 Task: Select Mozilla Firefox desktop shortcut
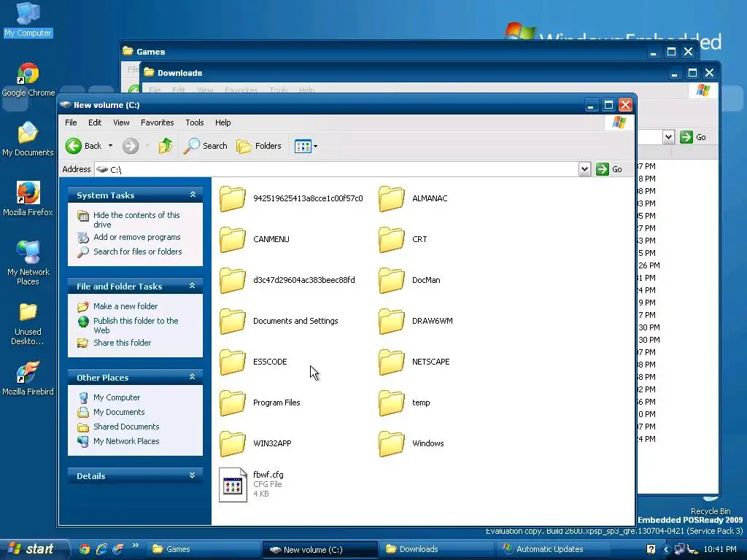(28, 199)
